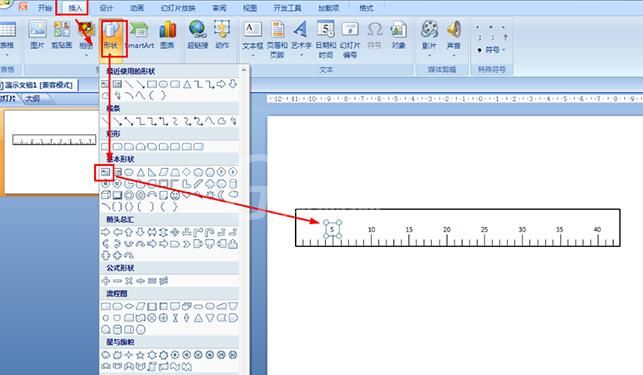
Task: Choose the parallelogram shape
Action: click(163, 172)
